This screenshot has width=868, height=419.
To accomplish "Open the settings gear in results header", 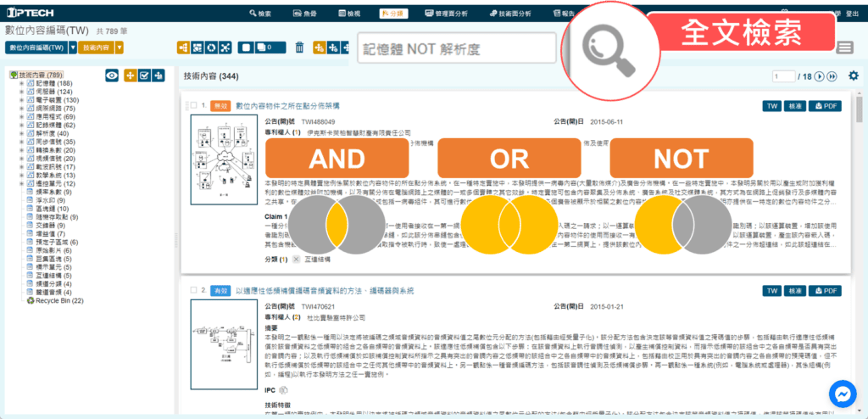I will [x=853, y=75].
